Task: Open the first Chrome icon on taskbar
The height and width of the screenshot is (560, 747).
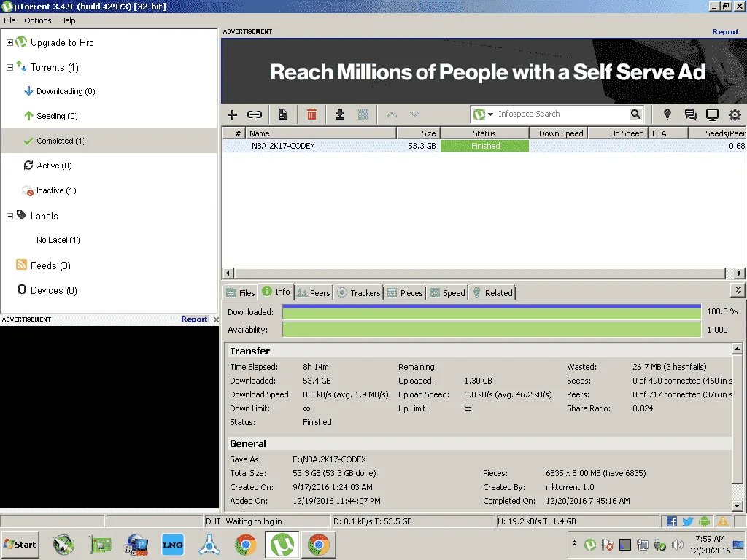Action: tap(245, 545)
